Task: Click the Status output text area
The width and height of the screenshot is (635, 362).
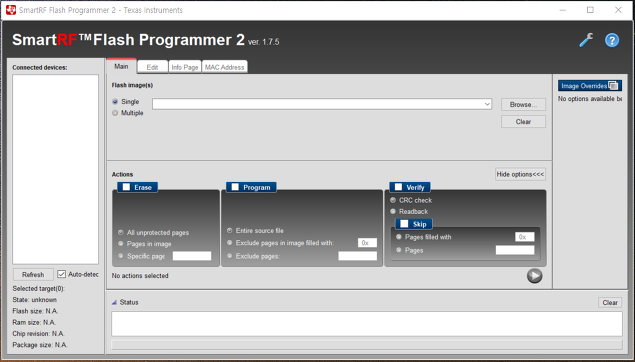Action: pos(367,324)
